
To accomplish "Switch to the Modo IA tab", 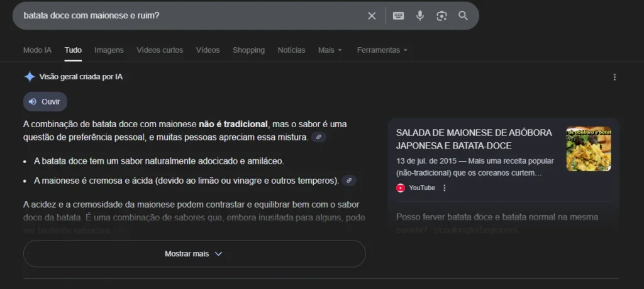I will point(37,50).
